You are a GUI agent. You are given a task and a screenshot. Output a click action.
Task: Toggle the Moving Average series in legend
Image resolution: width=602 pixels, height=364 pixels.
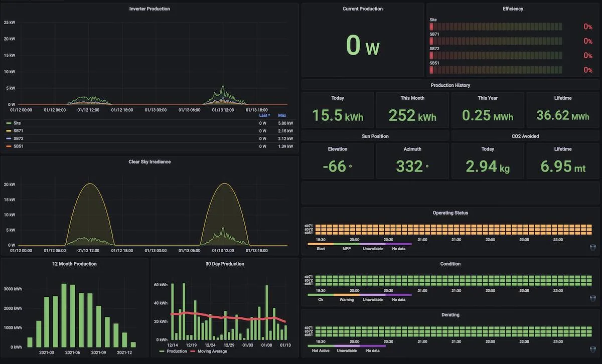[x=212, y=351]
